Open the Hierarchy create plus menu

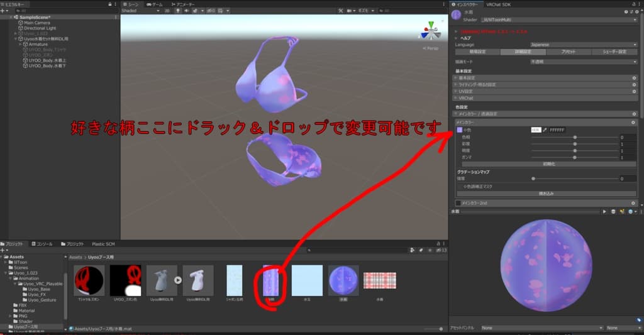3,11
